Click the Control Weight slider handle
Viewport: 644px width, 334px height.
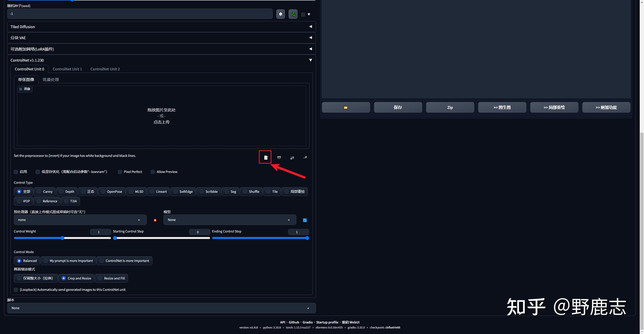tap(62, 238)
